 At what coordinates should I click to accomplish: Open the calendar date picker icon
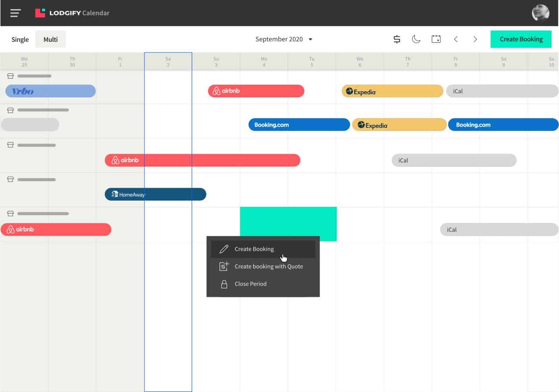436,39
